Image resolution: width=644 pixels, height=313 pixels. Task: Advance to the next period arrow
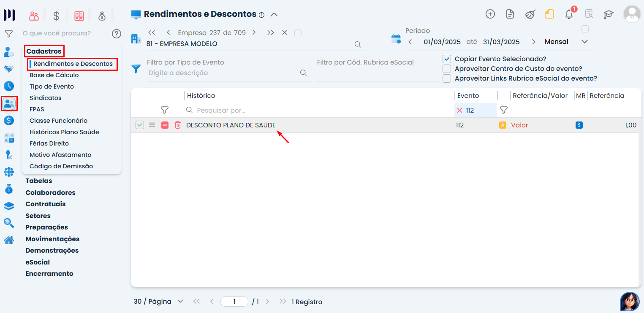click(534, 42)
